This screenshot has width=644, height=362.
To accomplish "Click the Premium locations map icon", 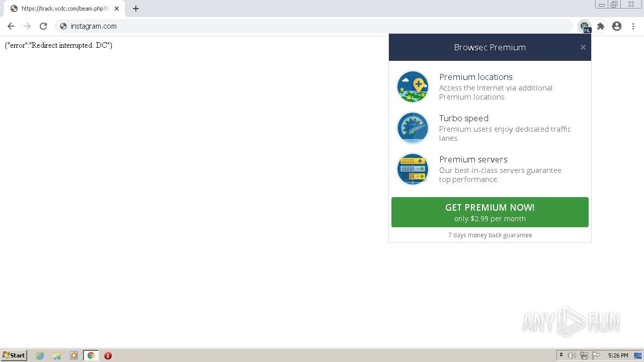I will pos(413,87).
